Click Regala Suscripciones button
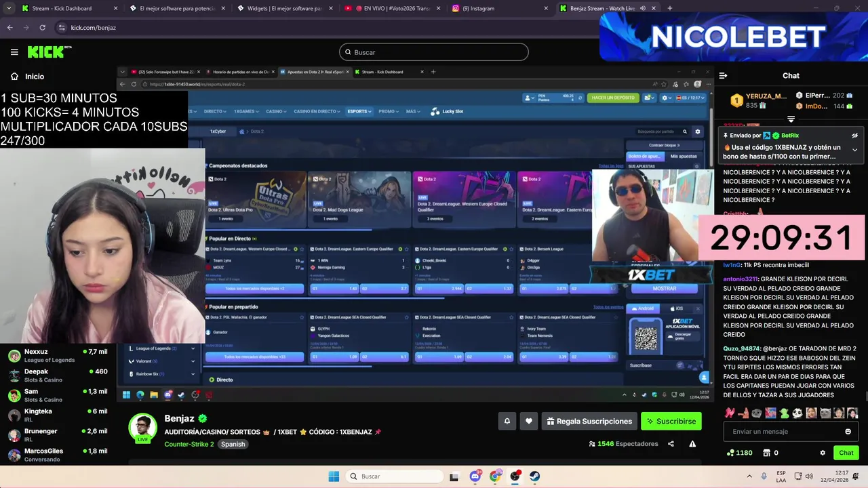 tap(589, 422)
